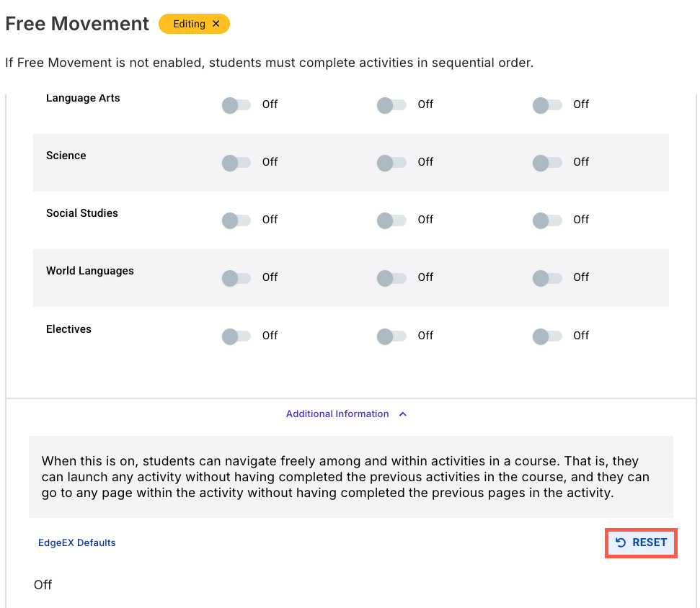
Task: Enable the second World Languages toggle
Action: [391, 278]
